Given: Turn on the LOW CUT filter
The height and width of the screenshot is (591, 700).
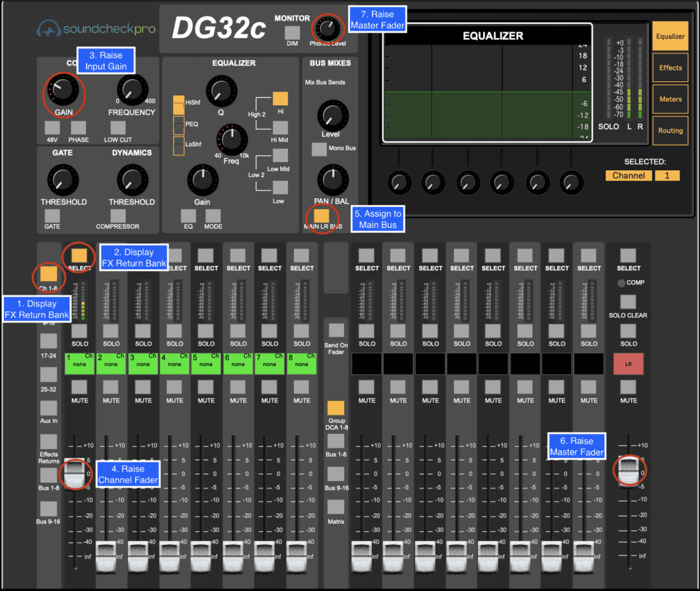Looking at the screenshot, I should (x=118, y=128).
